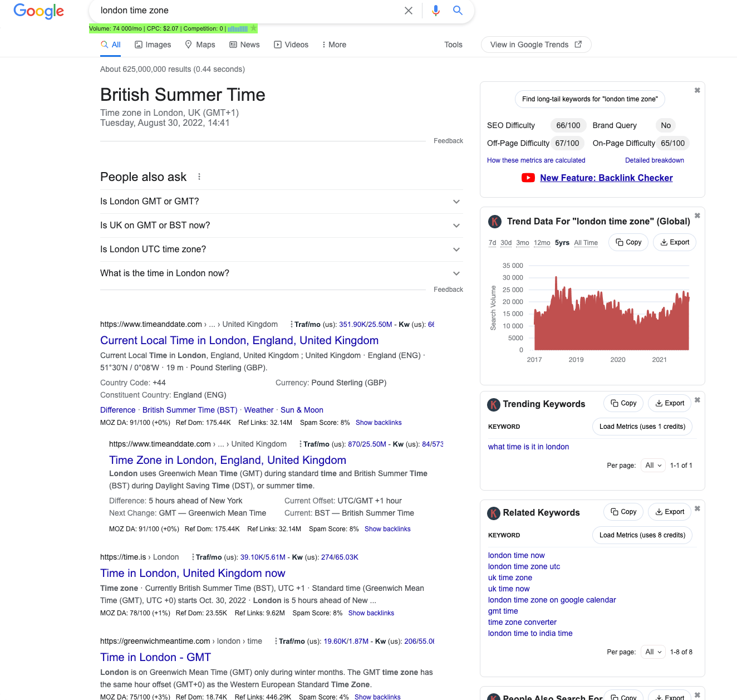Image resolution: width=737 pixels, height=700 pixels.
Task: Open 'How these metrics are calculated' link
Action: click(x=536, y=160)
